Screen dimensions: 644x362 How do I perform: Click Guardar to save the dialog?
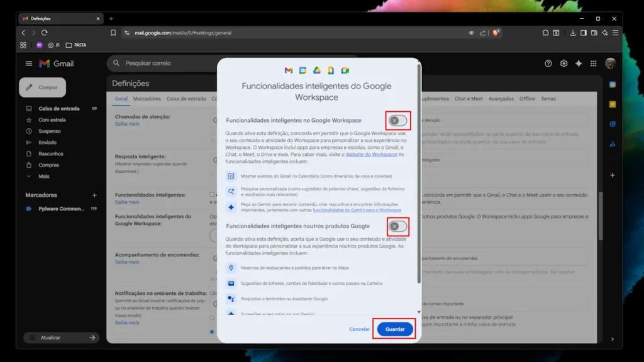[x=395, y=329]
